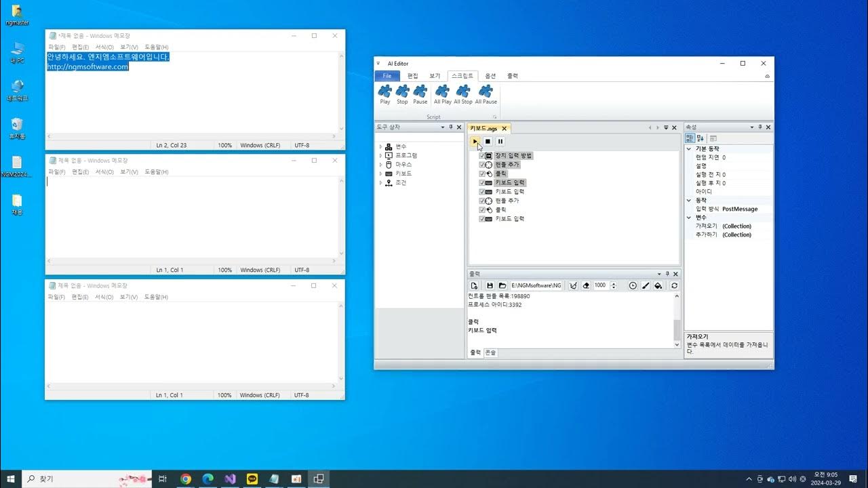Uncheck the highlighted 키보드 입력 step

(482, 183)
